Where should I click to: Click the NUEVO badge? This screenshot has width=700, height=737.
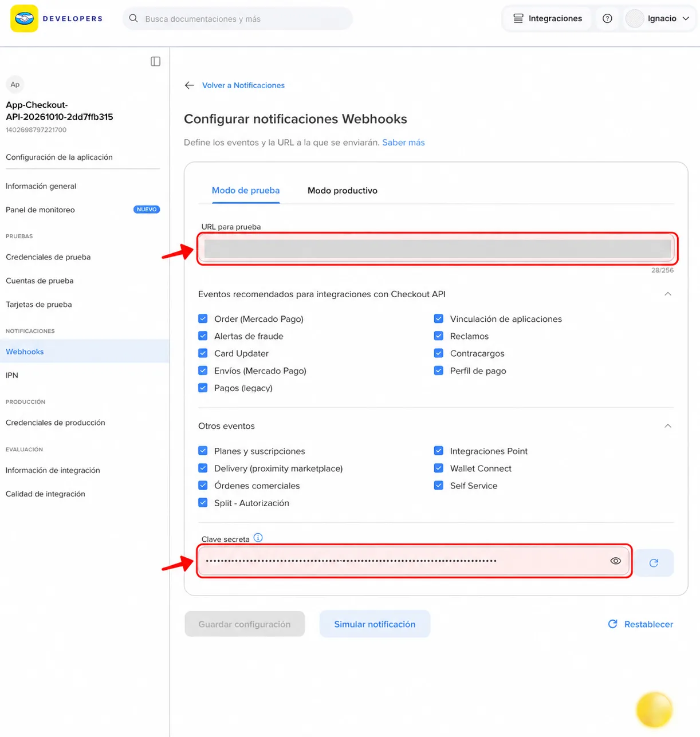(x=147, y=210)
